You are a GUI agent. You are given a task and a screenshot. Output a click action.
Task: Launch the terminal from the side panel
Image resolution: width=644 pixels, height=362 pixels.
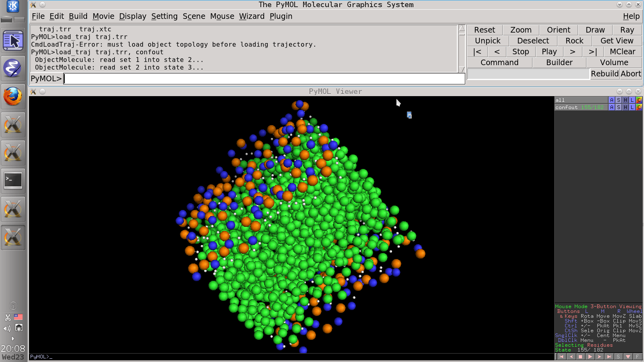[13, 181]
